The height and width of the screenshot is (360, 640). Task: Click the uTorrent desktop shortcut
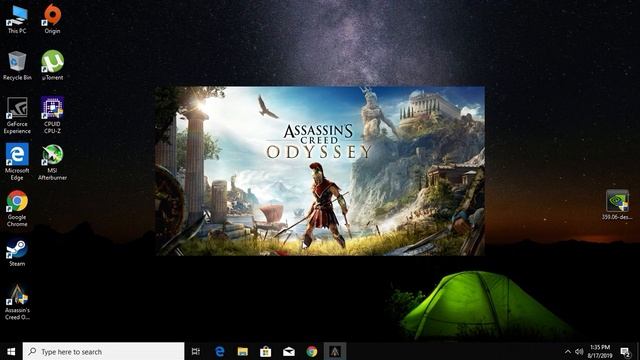pyautogui.click(x=52, y=66)
